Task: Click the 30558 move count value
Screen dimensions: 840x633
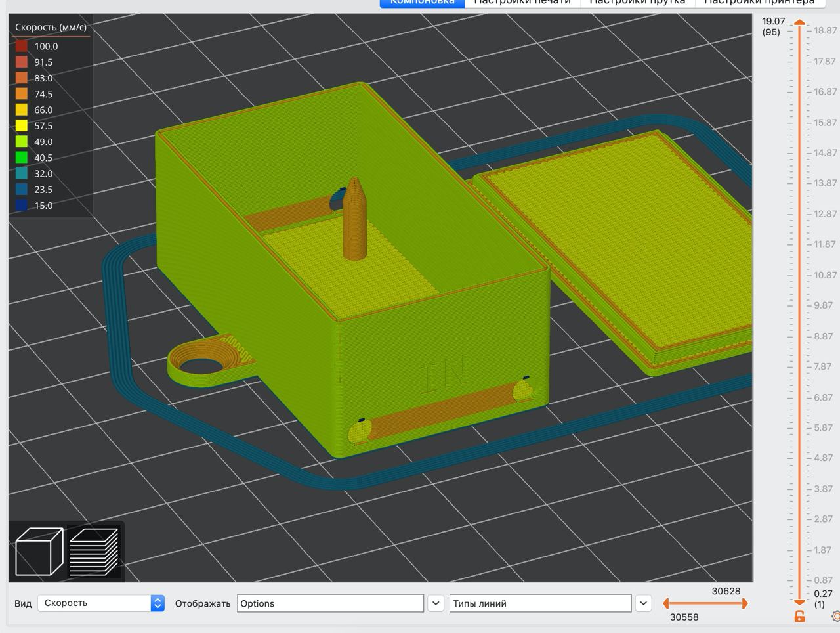Action: click(x=684, y=617)
